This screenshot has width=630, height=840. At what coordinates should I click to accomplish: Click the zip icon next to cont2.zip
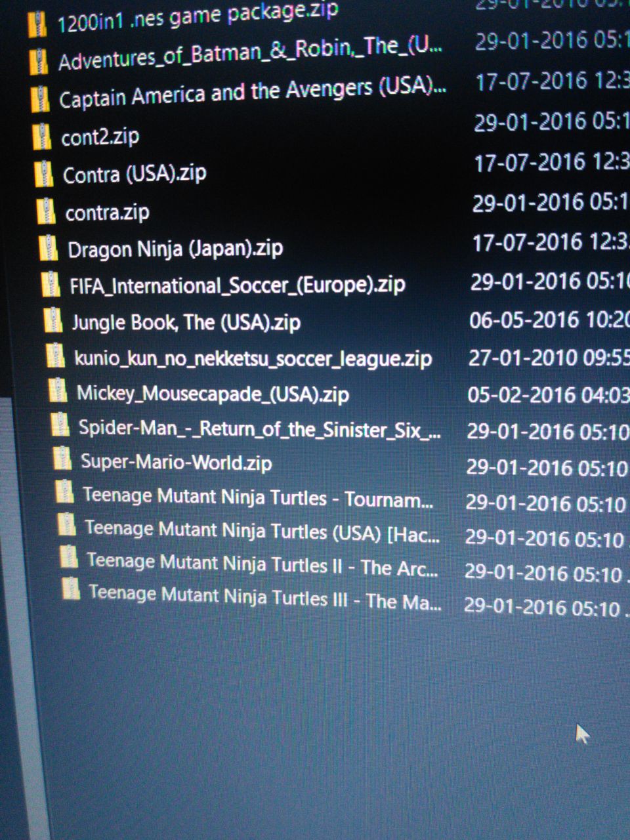point(42,137)
